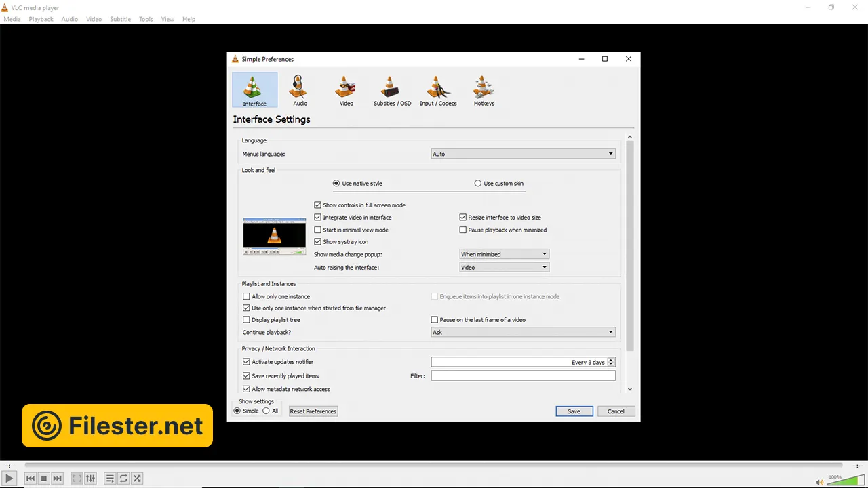Mute audio using the speaker icon
The image size is (868, 488).
click(820, 482)
